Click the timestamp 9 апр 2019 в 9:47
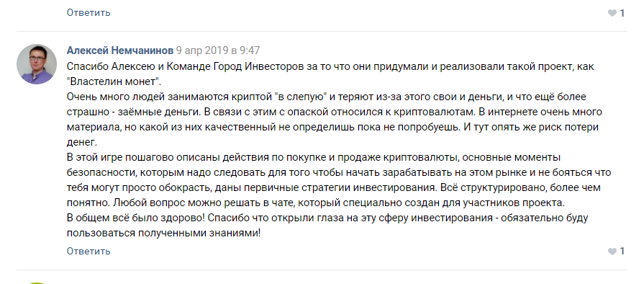Viewport: 644px width, 284px height. click(x=218, y=50)
